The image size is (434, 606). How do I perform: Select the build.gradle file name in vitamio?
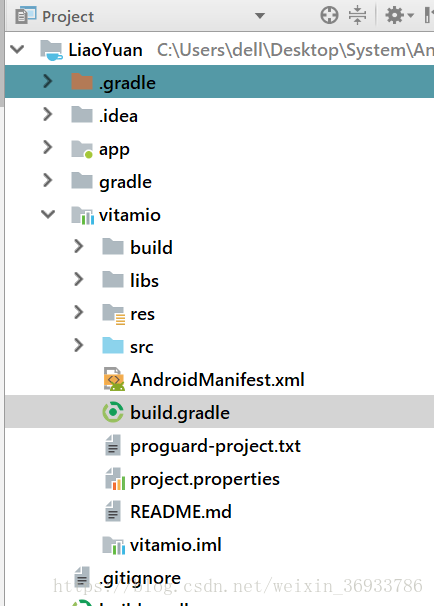(180, 413)
